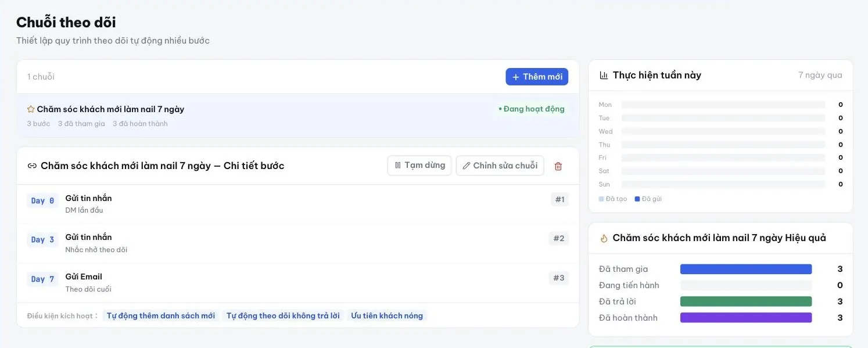Open the Day 3 Gửi tin nhắn step
868x348 pixels.
[x=297, y=243]
